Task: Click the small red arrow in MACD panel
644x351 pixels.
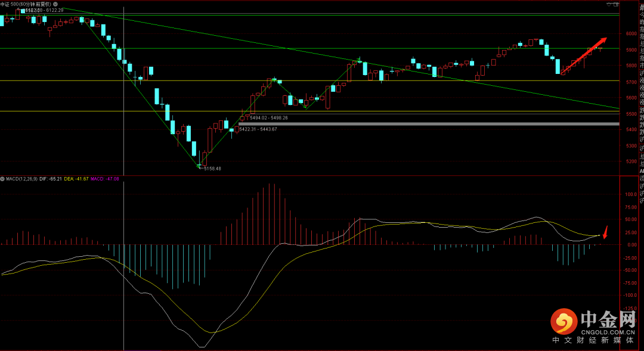Action: coord(605,231)
